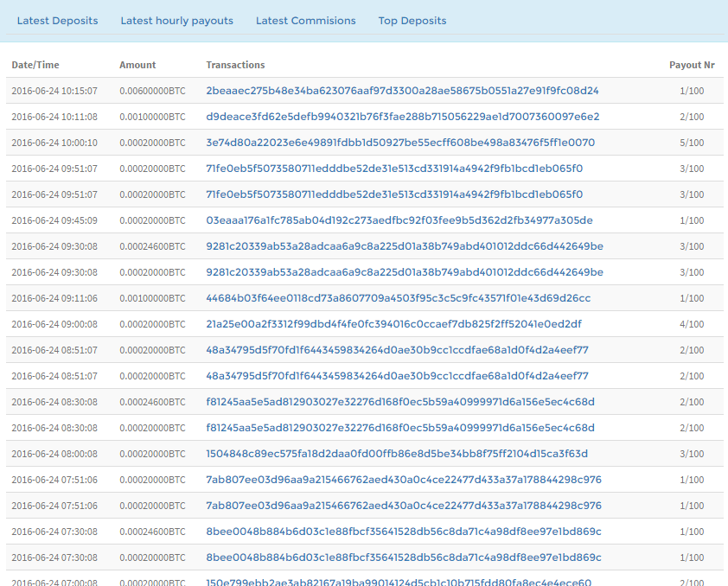The image size is (728, 586).
Task: Open transaction hash starting 03eaaa176a1f
Action: tap(399, 220)
